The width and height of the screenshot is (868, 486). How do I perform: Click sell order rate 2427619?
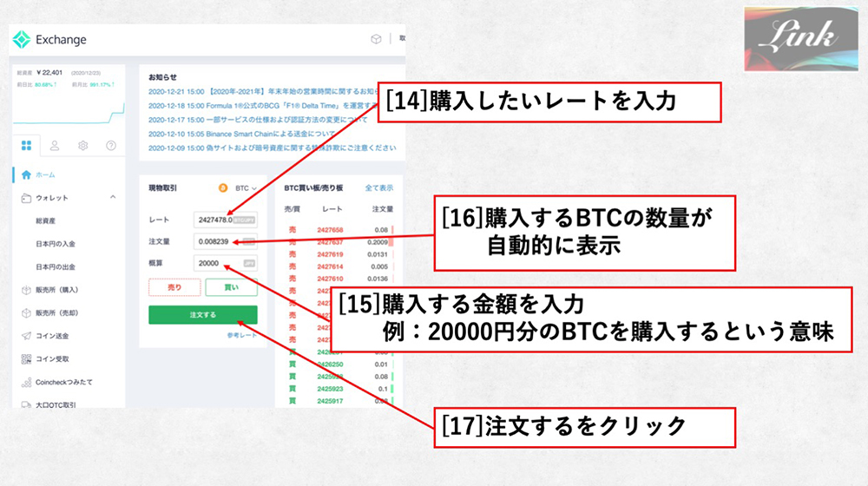coord(330,254)
